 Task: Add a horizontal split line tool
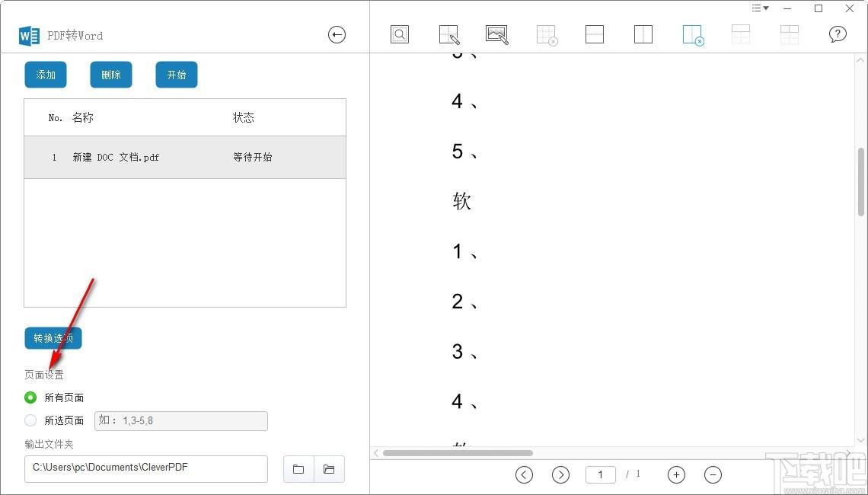(595, 34)
